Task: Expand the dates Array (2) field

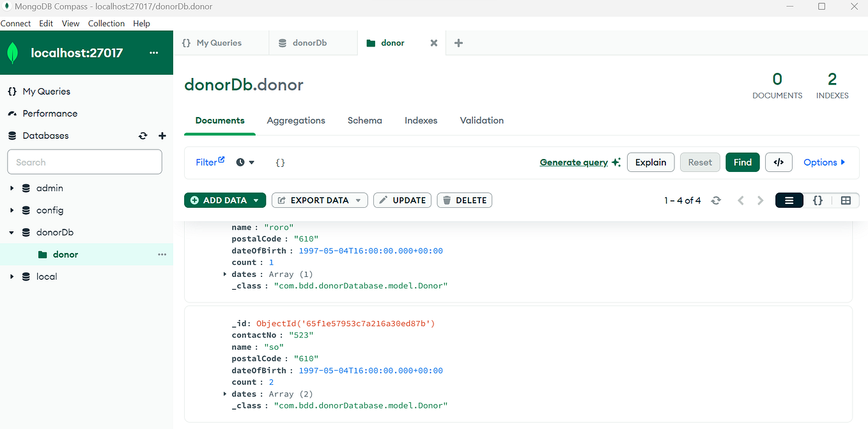Action: pyautogui.click(x=224, y=394)
